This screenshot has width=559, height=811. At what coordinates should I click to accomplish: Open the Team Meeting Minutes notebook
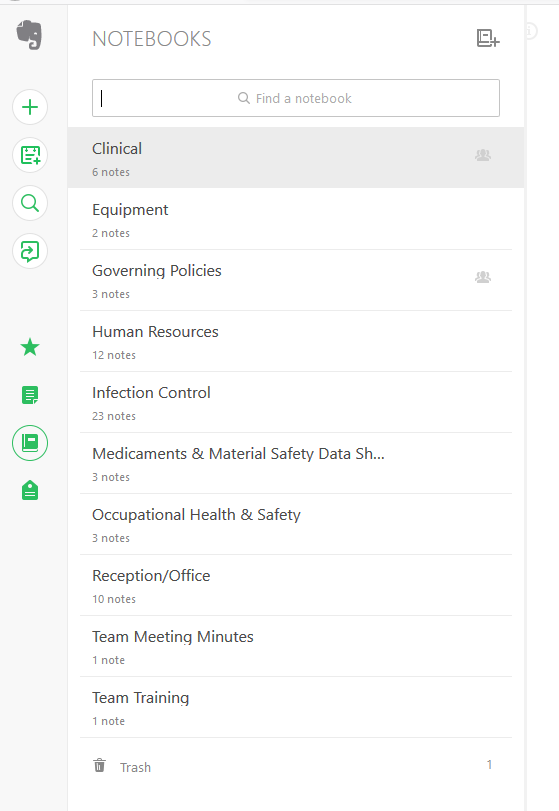[296, 647]
